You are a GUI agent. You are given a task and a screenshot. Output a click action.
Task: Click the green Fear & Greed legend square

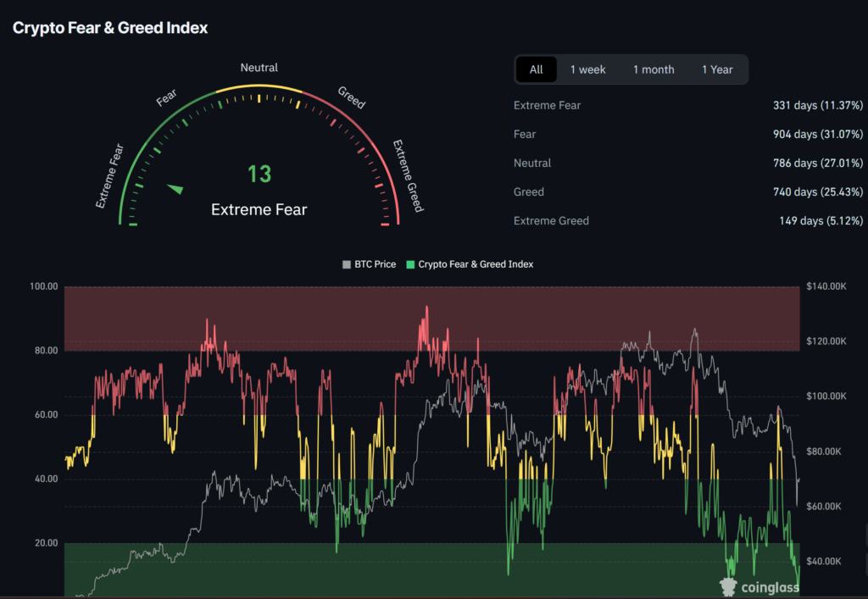(x=411, y=264)
